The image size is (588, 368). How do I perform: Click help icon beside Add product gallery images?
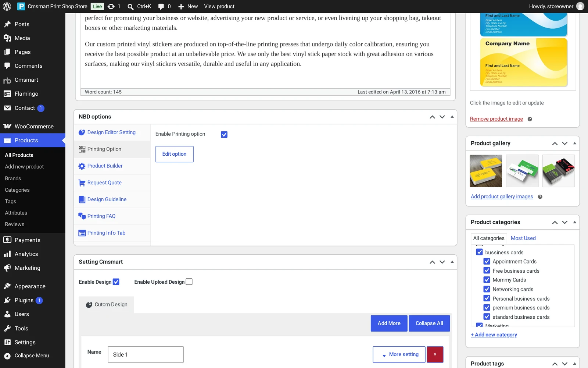[x=540, y=197]
